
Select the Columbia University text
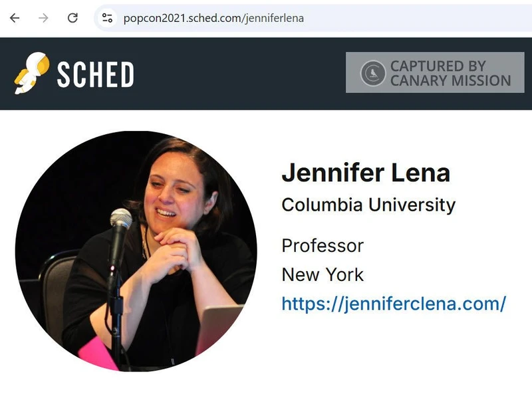coord(368,205)
